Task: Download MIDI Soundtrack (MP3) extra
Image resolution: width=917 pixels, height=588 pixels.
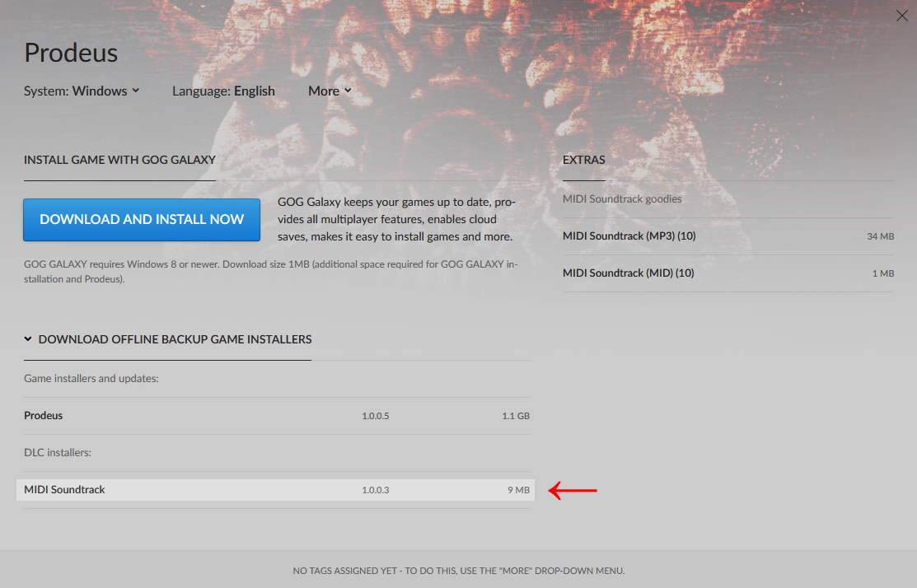Action: coord(728,236)
